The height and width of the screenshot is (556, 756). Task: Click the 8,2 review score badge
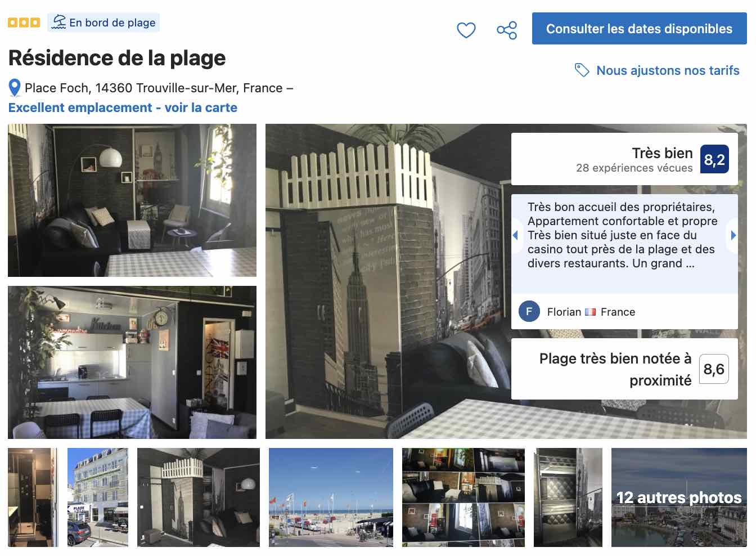[x=714, y=159]
